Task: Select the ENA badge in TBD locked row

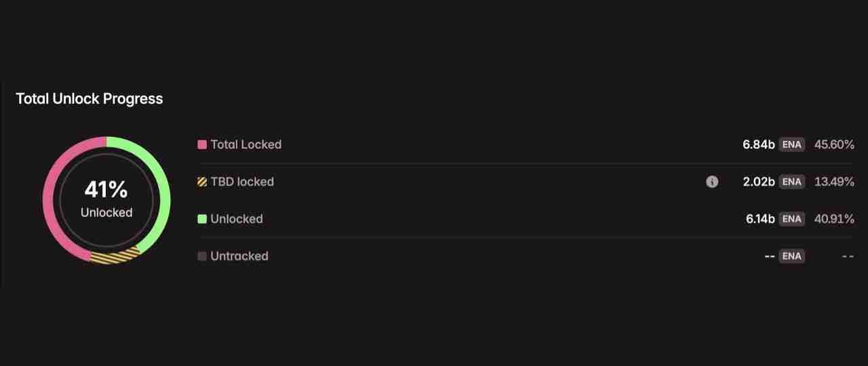Action: coord(792,182)
